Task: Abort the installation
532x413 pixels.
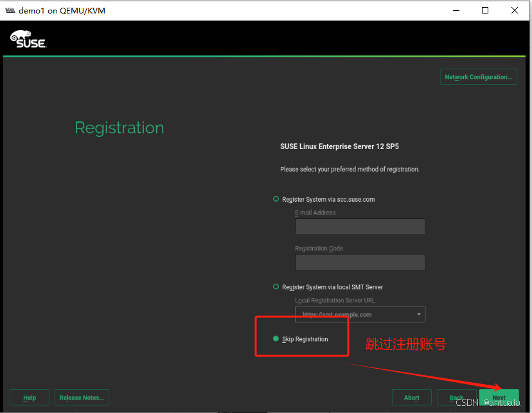Action: click(x=412, y=398)
